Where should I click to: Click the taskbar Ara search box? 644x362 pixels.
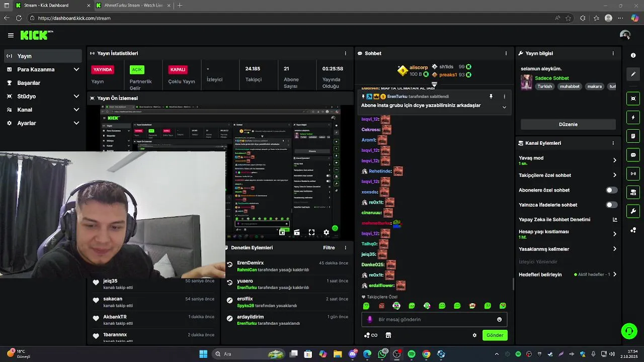pos(249,354)
